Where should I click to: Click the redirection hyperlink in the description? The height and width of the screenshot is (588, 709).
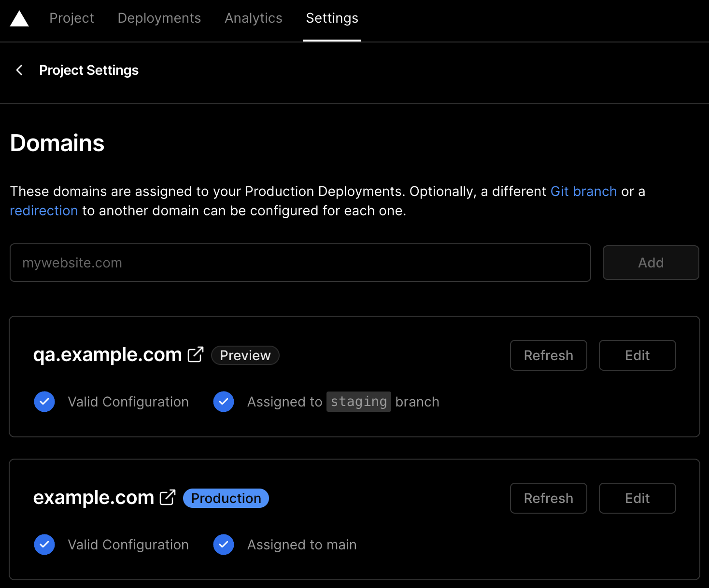point(43,210)
